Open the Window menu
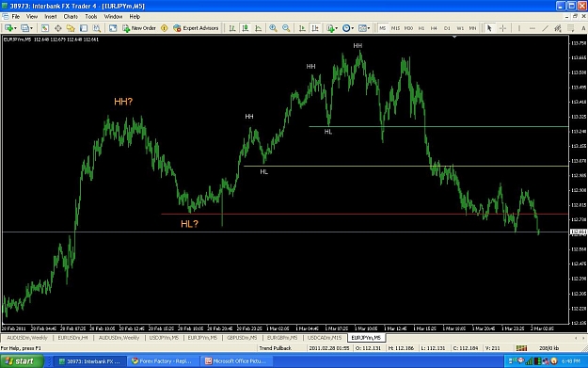Image resolution: width=588 pixels, height=368 pixels. 113,17
